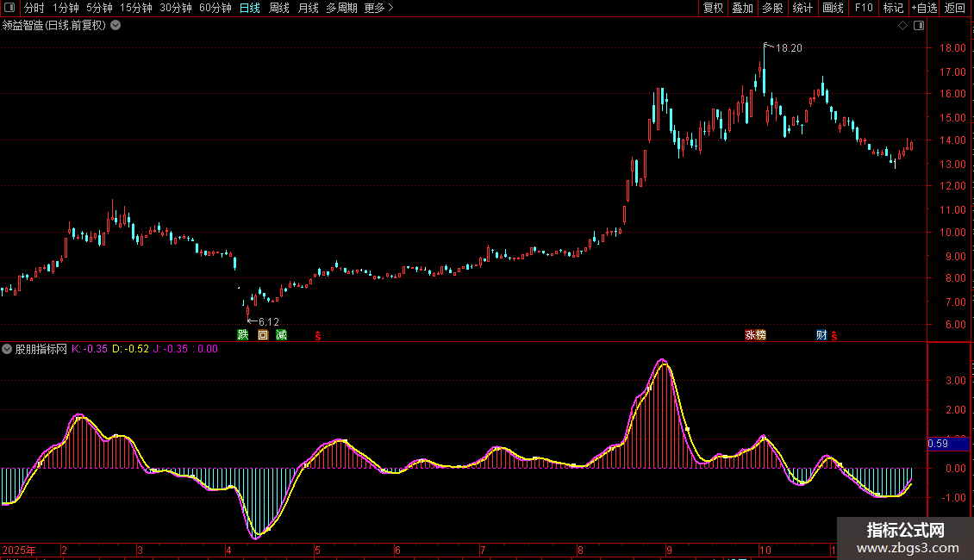Viewport: 974px width, 560px height.
Task: Click the panel layout icon at top-left
Action: 9,8
